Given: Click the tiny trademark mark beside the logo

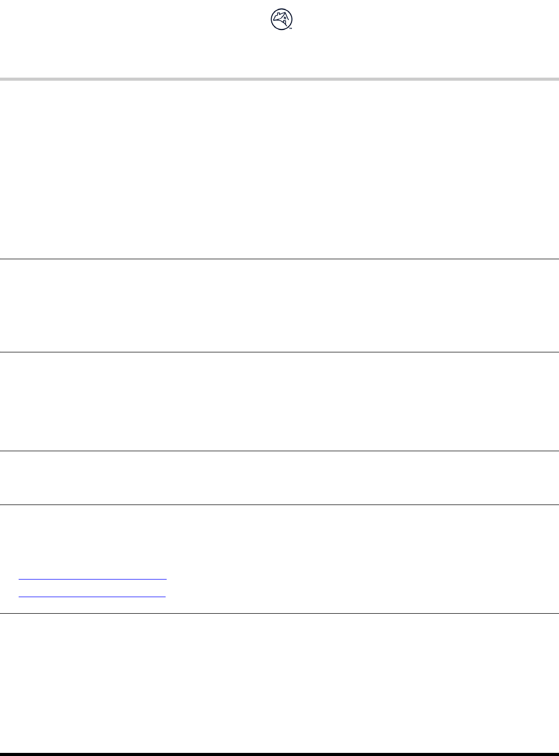Looking at the screenshot, I should point(291,28).
